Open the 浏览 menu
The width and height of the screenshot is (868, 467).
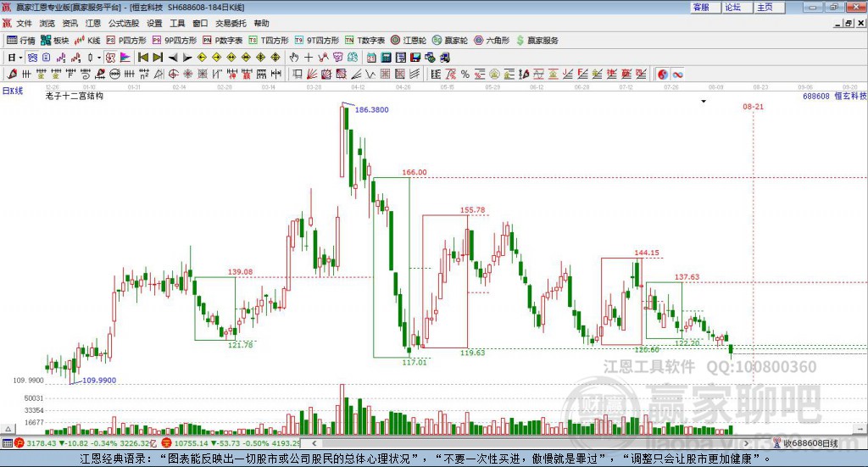click(x=47, y=23)
